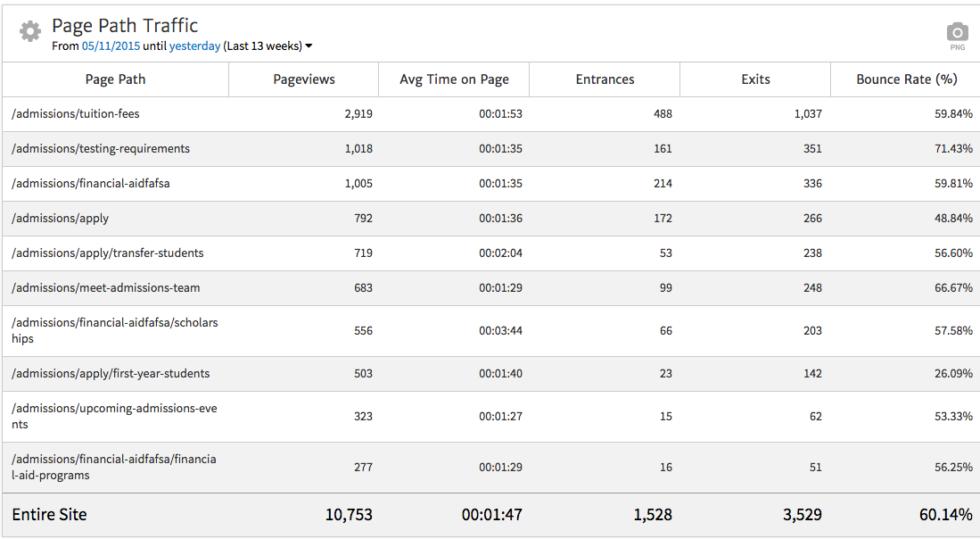Sort by Pageviews column header
This screenshot has height=539, width=980.
tap(304, 79)
